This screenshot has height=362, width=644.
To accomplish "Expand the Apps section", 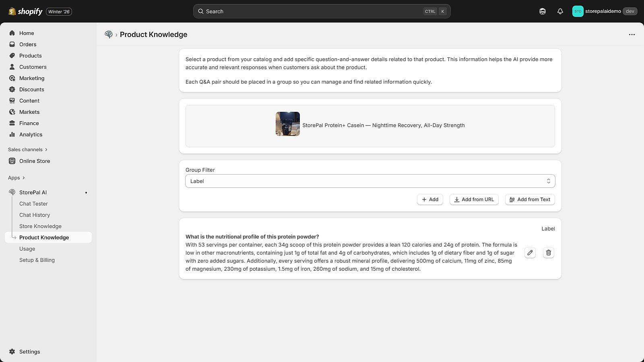I will click(17, 178).
